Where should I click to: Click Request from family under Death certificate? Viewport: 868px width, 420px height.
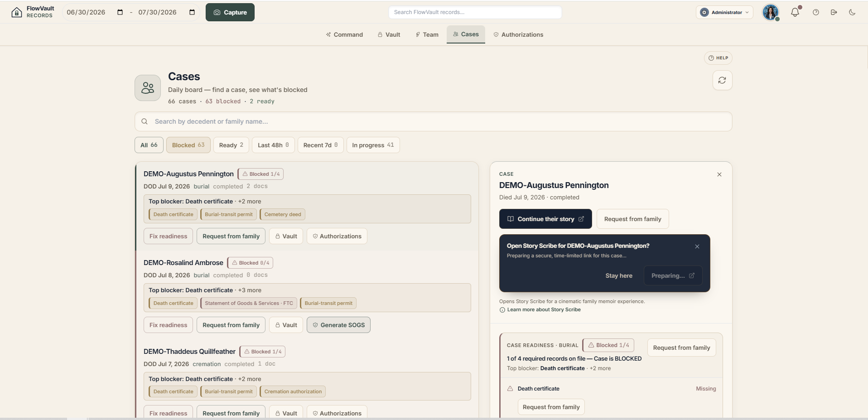coord(551,407)
